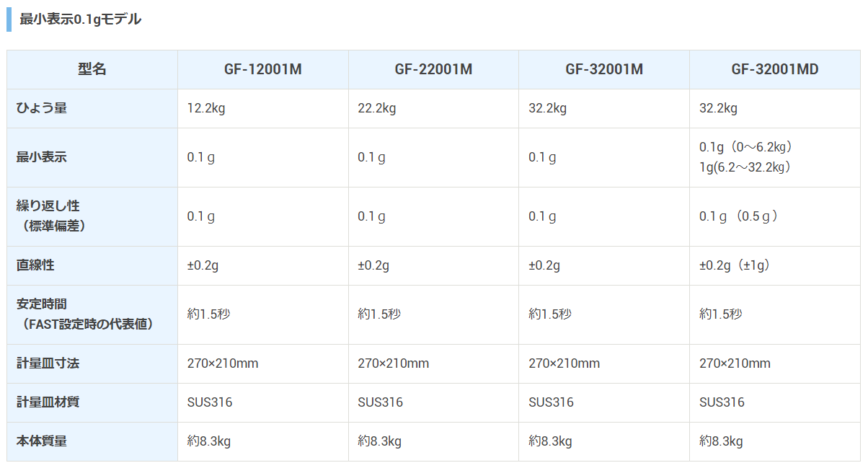Select the GF-32001M column header
The height and width of the screenshot is (468, 868).
coord(604,70)
